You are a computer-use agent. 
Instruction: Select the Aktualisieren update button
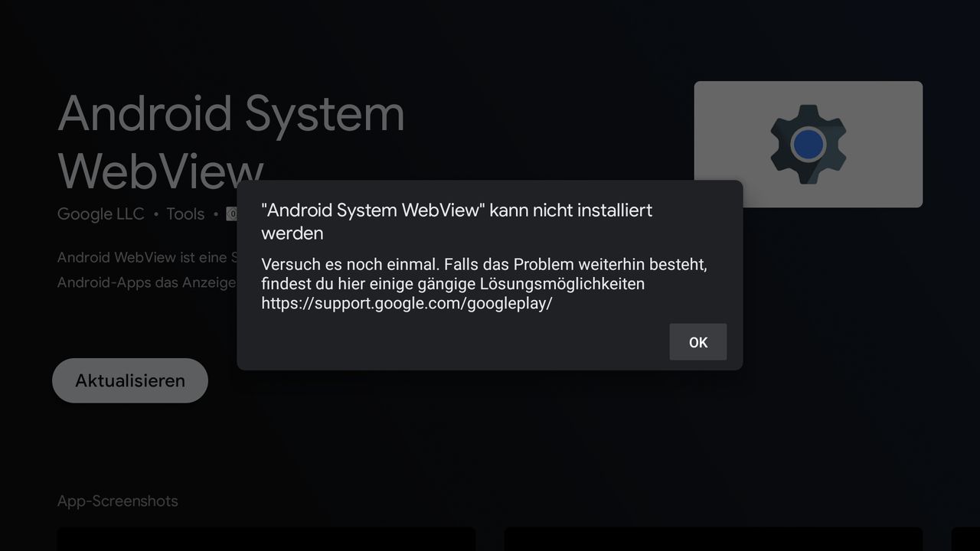point(130,380)
